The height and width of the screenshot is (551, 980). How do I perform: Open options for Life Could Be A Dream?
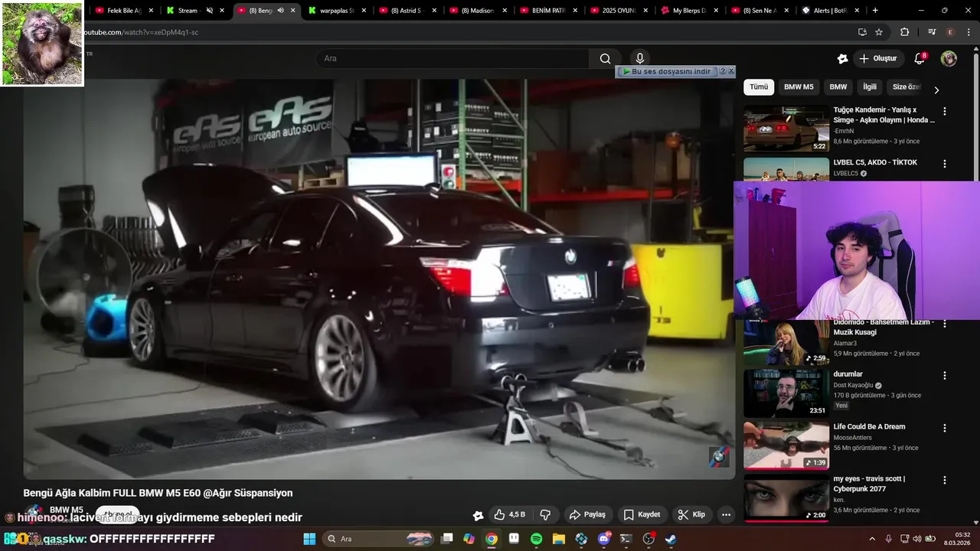944,428
